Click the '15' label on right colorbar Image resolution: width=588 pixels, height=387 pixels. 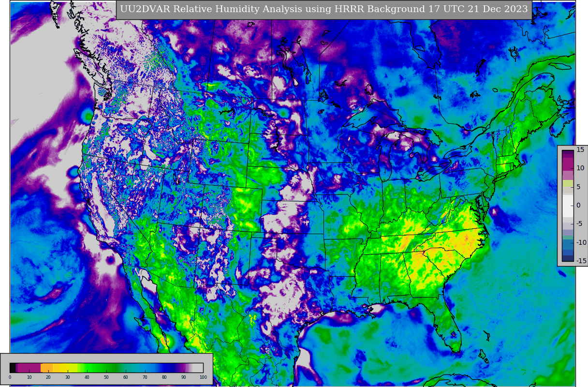580,149
